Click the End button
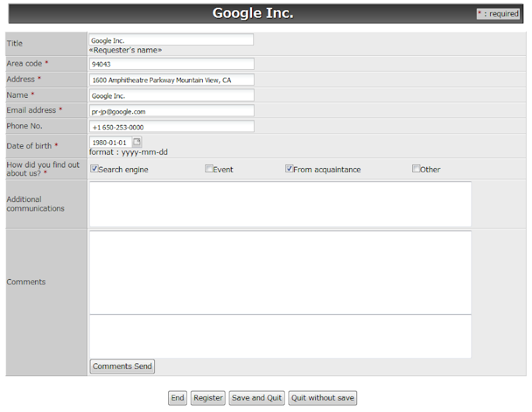Viewport: 532px width, 412px height. click(178, 398)
